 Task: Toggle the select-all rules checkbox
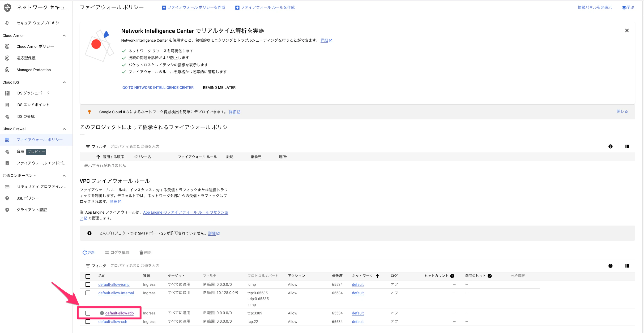click(88, 276)
